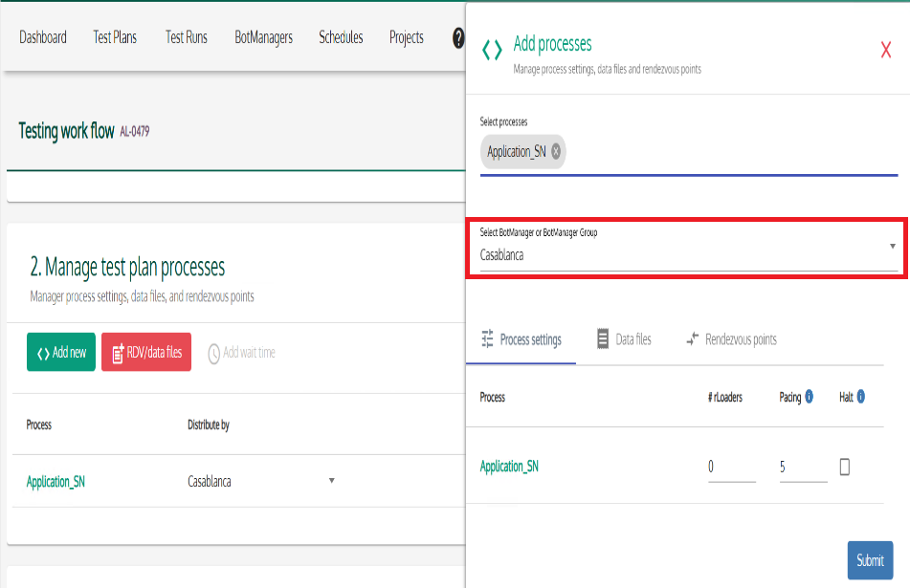Close the Add processes panel
Viewport: 910px width, 588px height.
click(x=886, y=50)
